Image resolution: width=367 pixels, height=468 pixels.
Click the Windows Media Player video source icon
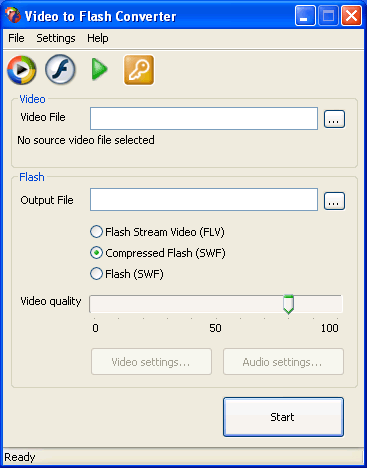click(22, 70)
